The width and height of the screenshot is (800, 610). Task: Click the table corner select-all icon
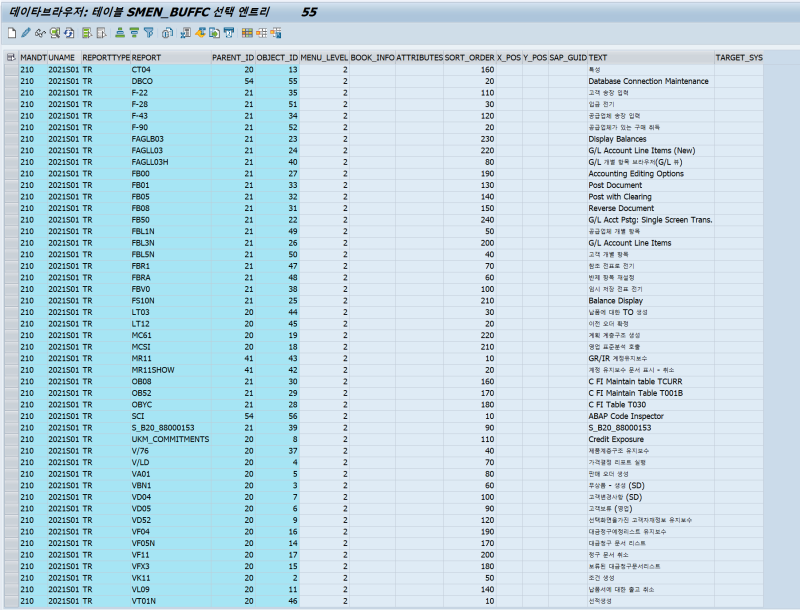click(x=11, y=58)
